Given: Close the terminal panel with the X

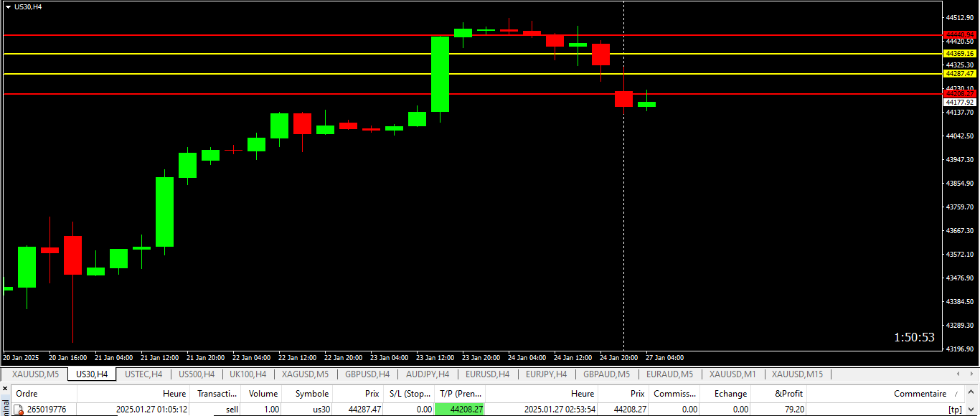Looking at the screenshot, I should click(x=4, y=389).
